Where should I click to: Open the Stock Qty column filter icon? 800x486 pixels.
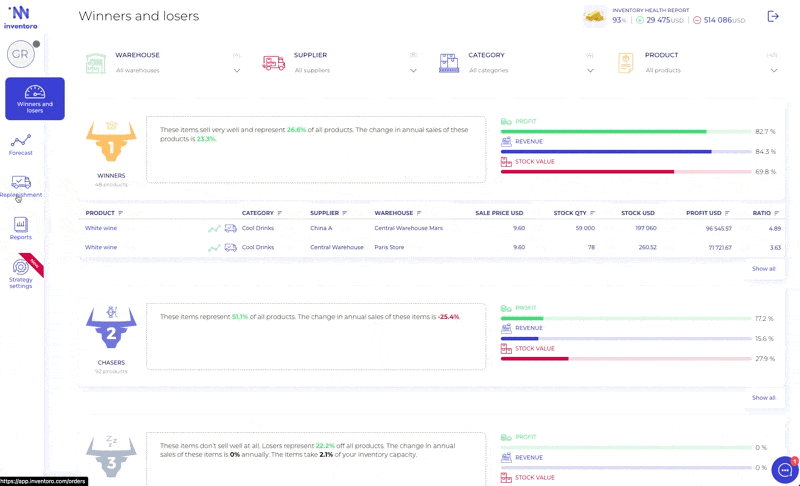(592, 213)
